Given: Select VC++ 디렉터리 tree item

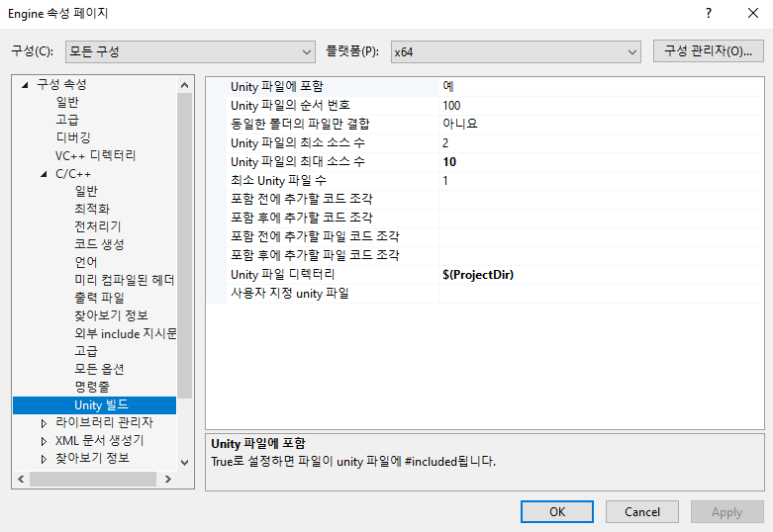Looking at the screenshot, I should [x=95, y=155].
